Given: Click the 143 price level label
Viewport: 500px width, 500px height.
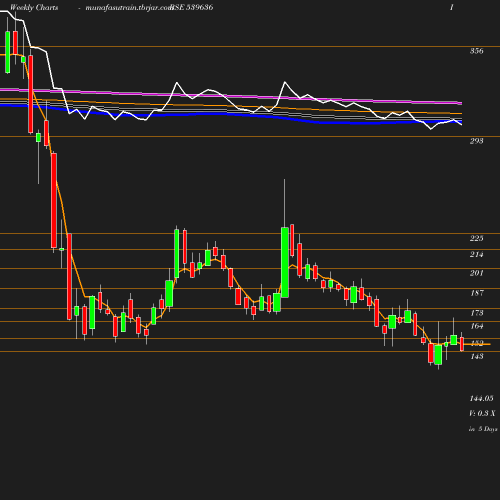Looking at the screenshot, I should pyautogui.click(x=477, y=357).
